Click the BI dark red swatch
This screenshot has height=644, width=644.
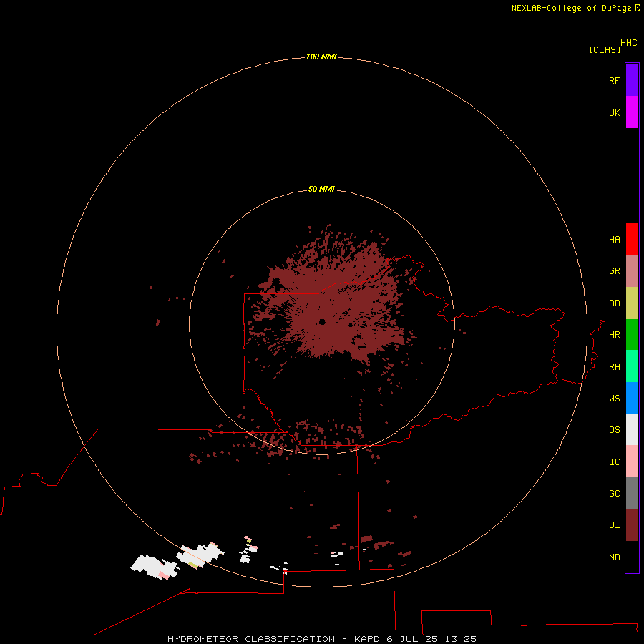(x=632, y=525)
